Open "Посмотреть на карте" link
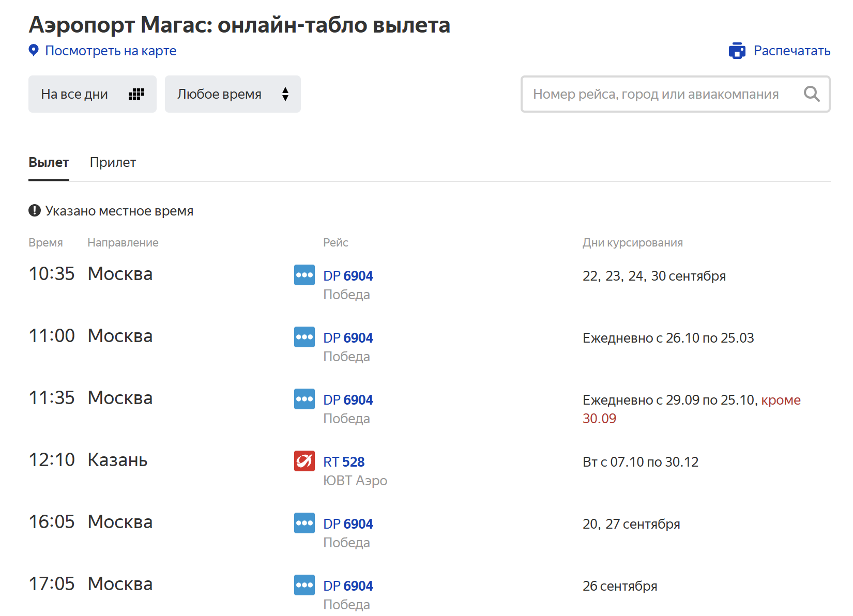 coord(111,51)
